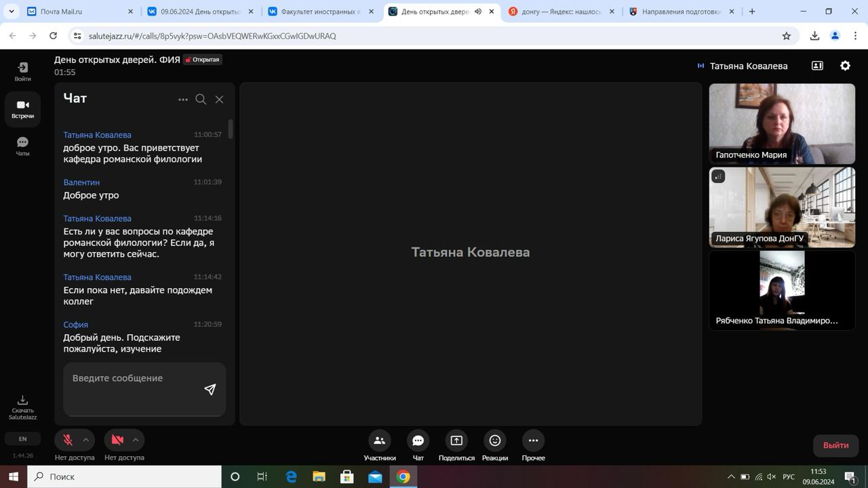Send message with the paper plane icon
868x488 pixels.
tap(210, 389)
